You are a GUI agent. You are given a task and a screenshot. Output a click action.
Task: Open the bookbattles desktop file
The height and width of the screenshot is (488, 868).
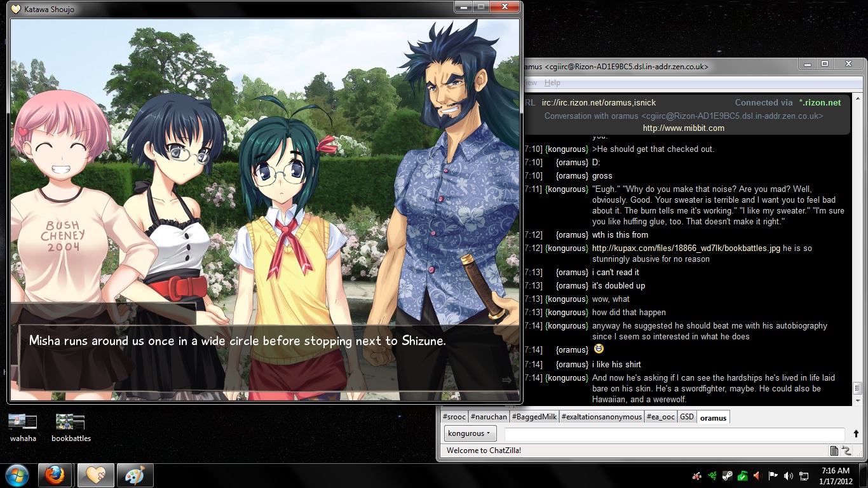pos(71,427)
